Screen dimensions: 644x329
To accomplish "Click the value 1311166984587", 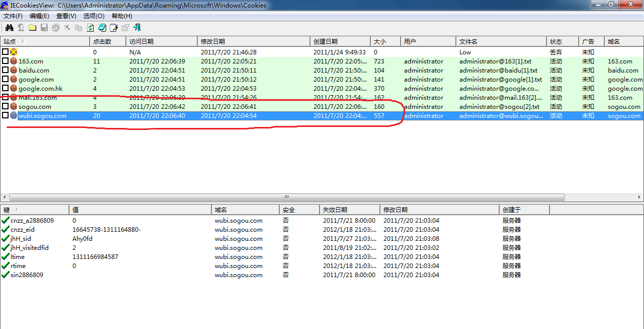I will coord(95,257).
